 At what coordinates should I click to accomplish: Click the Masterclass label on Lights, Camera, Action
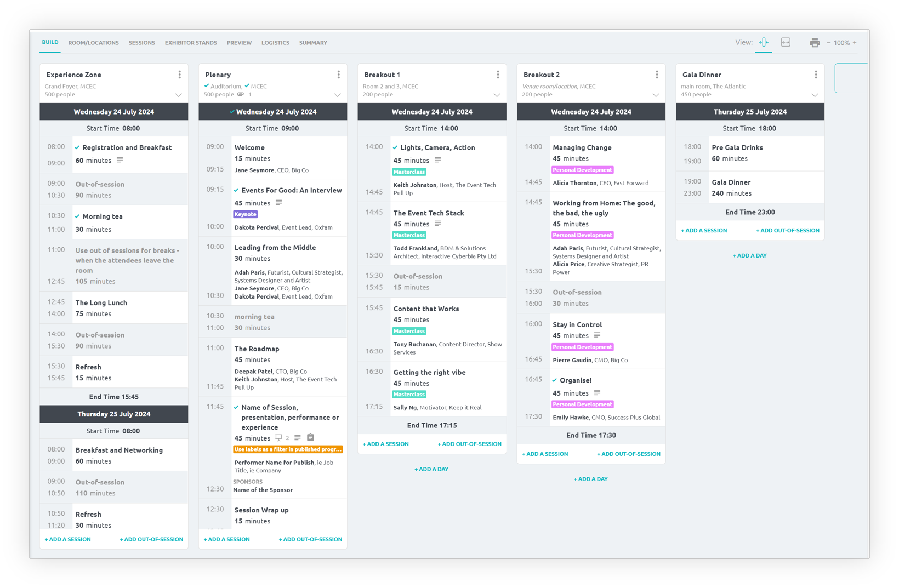[x=409, y=172]
